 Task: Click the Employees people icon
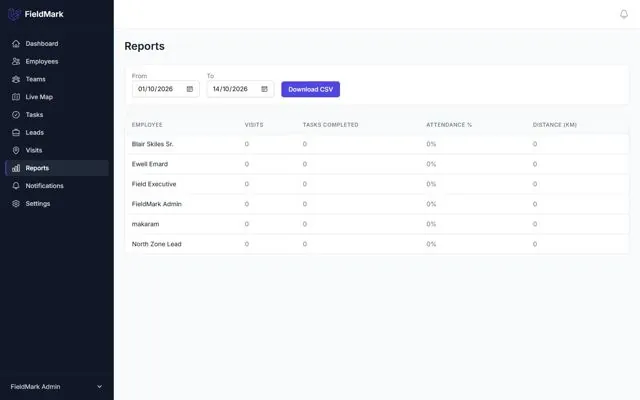[16, 61]
